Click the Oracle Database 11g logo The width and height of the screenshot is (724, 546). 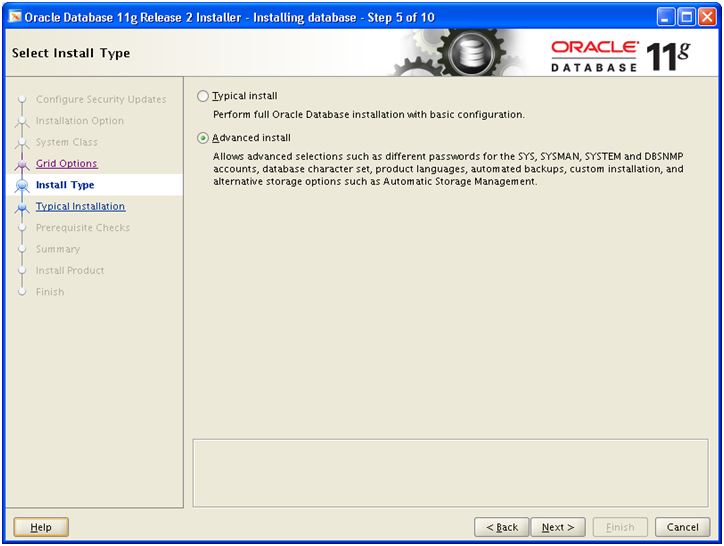(621, 56)
